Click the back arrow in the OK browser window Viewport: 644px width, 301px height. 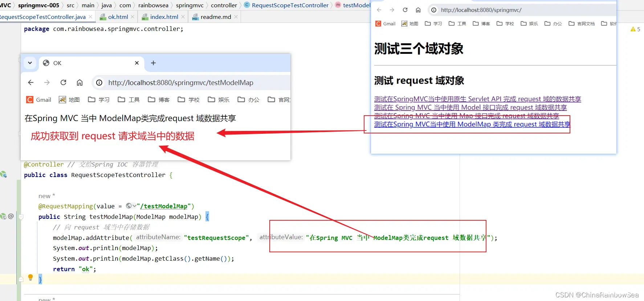pos(31,83)
